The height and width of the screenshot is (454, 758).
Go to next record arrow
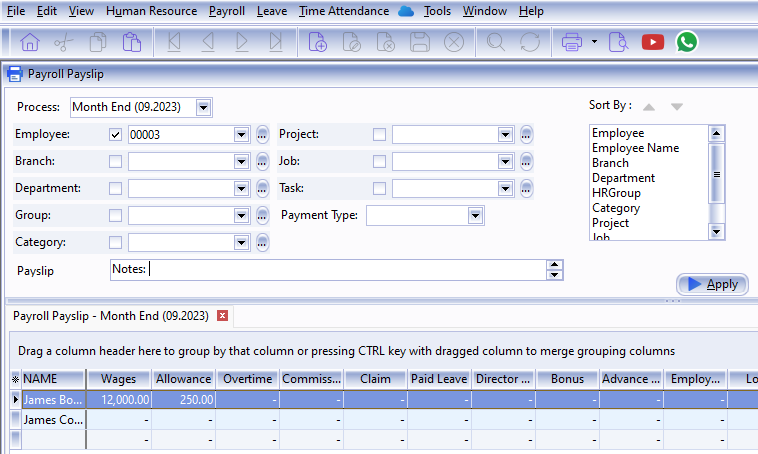[x=242, y=42]
